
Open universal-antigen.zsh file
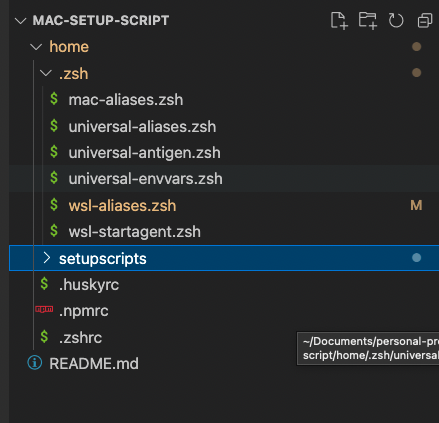[144, 153]
